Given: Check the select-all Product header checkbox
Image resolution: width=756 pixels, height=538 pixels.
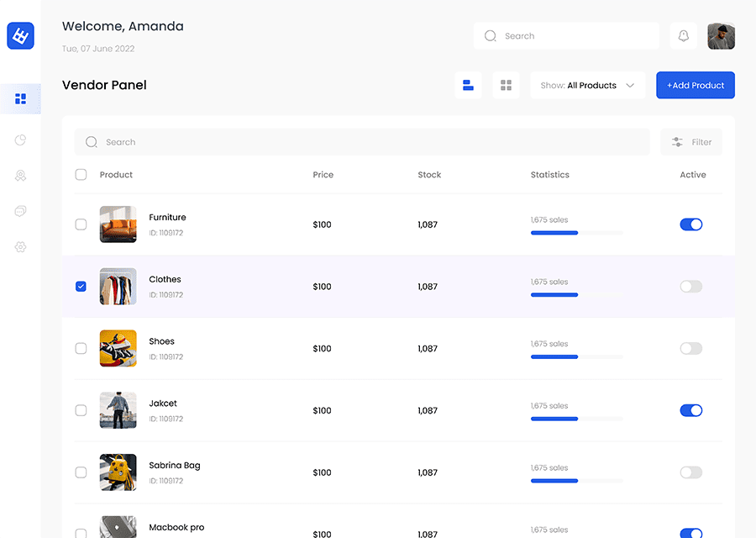Looking at the screenshot, I should tap(81, 175).
